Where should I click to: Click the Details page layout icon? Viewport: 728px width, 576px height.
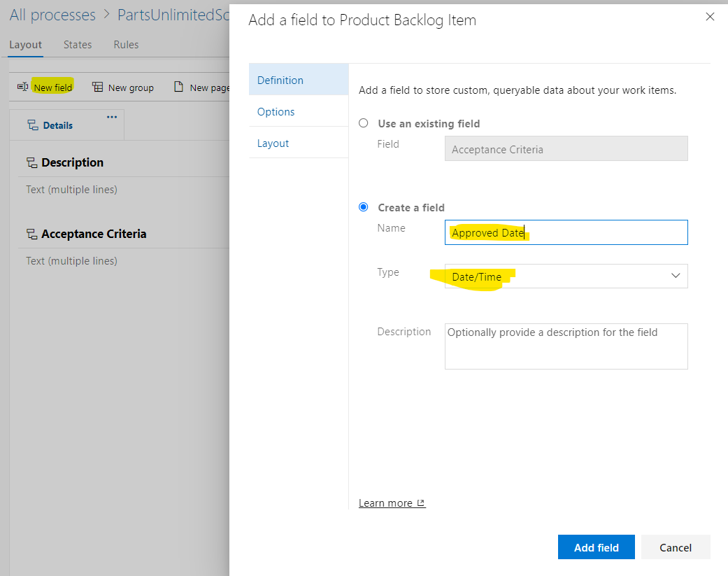(x=32, y=125)
